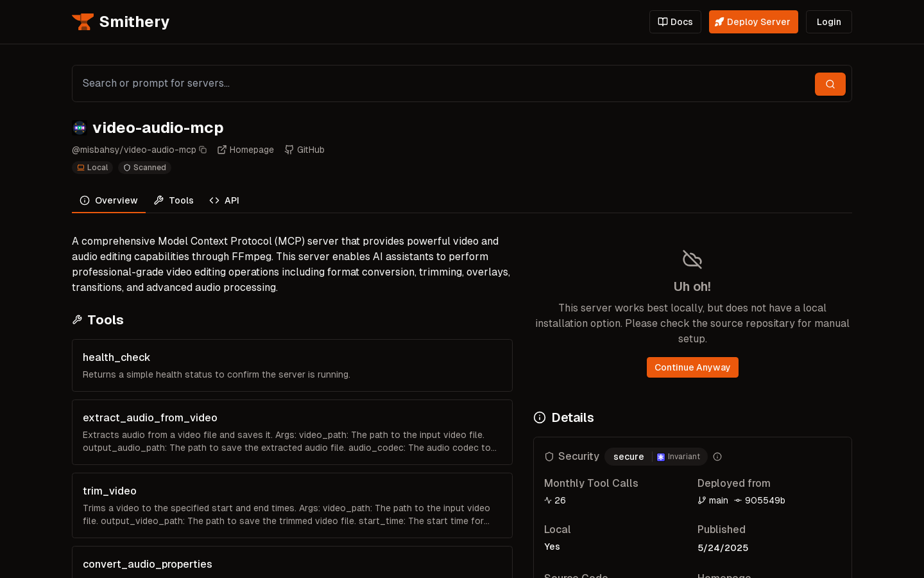Click the Local value Yes
924x578 pixels.
552,547
